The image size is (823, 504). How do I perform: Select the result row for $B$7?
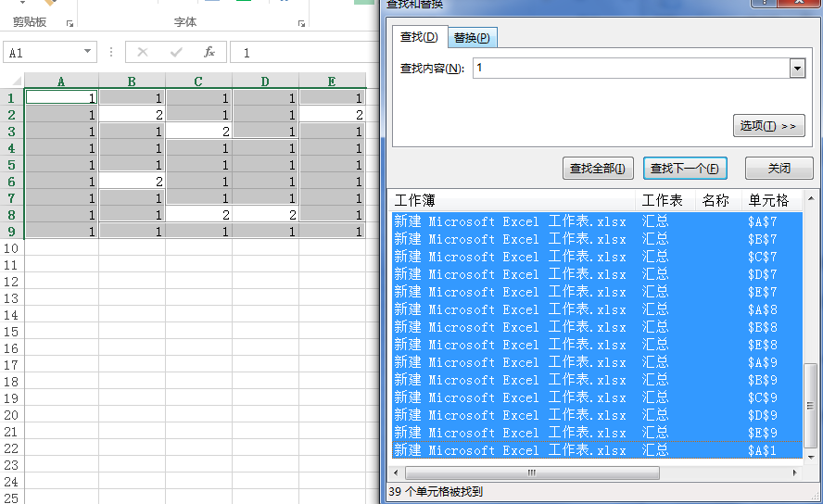pos(597,239)
